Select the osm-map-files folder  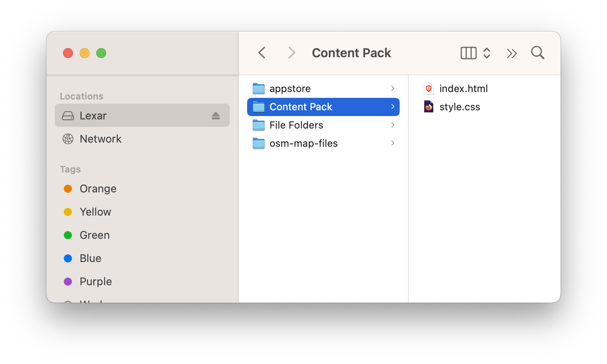pos(303,143)
